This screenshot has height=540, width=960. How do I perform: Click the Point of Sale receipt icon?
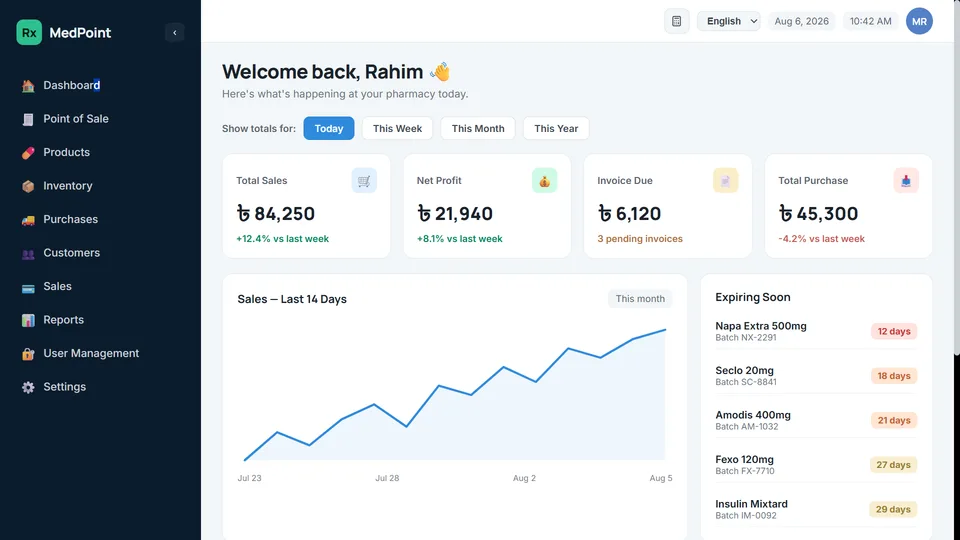click(x=28, y=119)
